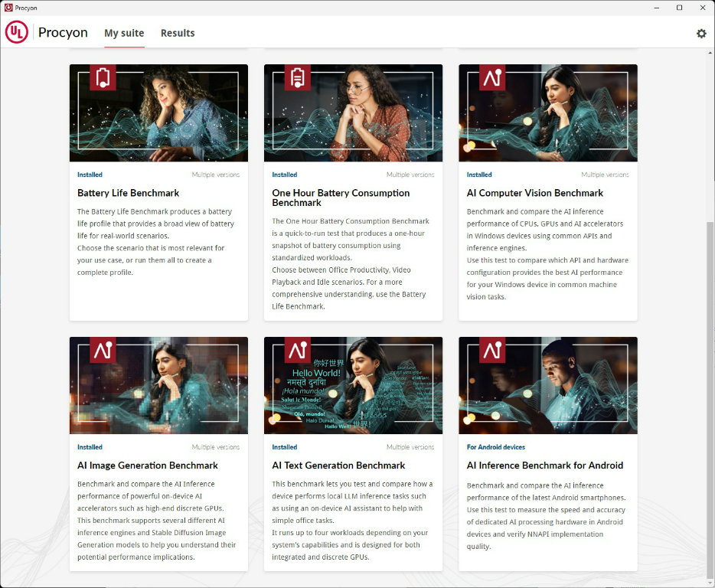Open AI Inference Benchmark for Android title
This screenshot has height=588, width=715.
pos(545,465)
